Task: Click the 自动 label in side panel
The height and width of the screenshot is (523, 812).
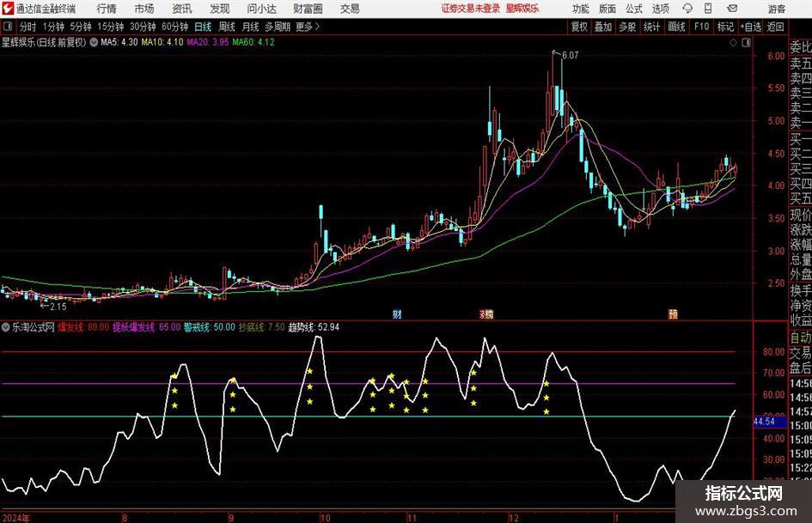Action: (x=801, y=338)
